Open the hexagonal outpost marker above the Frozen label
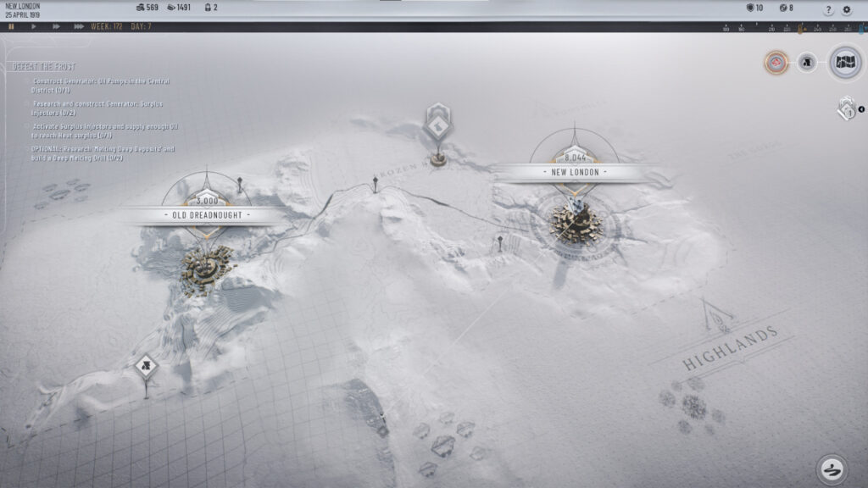868x488 pixels. tap(438, 124)
